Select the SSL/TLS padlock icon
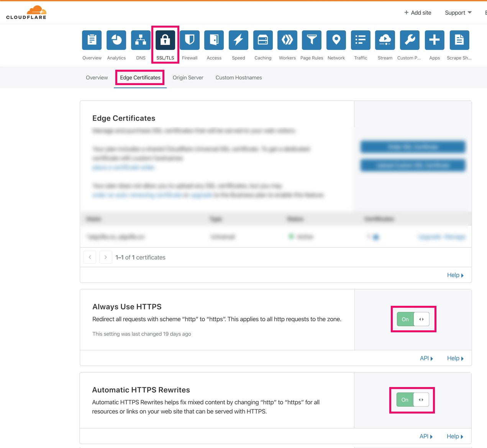The width and height of the screenshot is (487, 448). [x=165, y=40]
